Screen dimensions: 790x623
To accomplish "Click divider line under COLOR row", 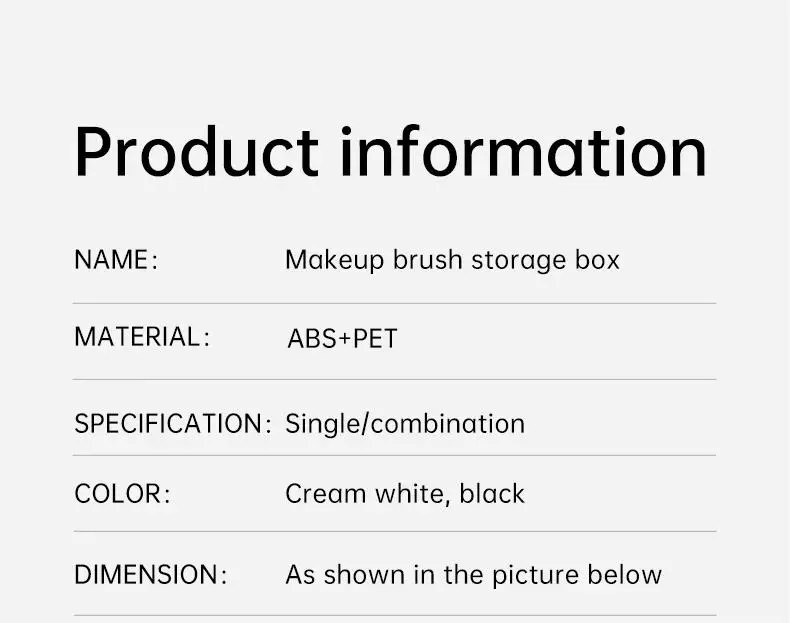I will (394, 531).
